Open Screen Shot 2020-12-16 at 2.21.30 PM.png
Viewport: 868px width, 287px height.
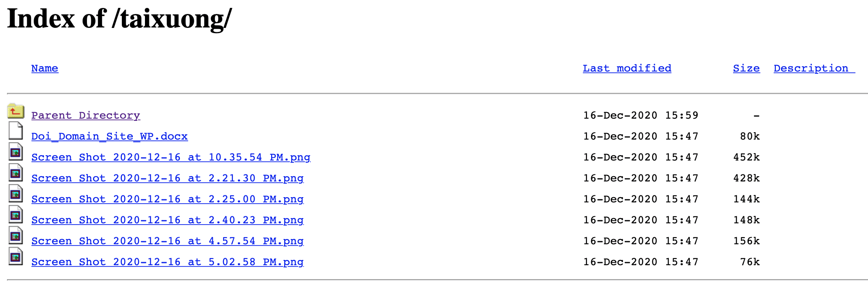[x=168, y=178]
